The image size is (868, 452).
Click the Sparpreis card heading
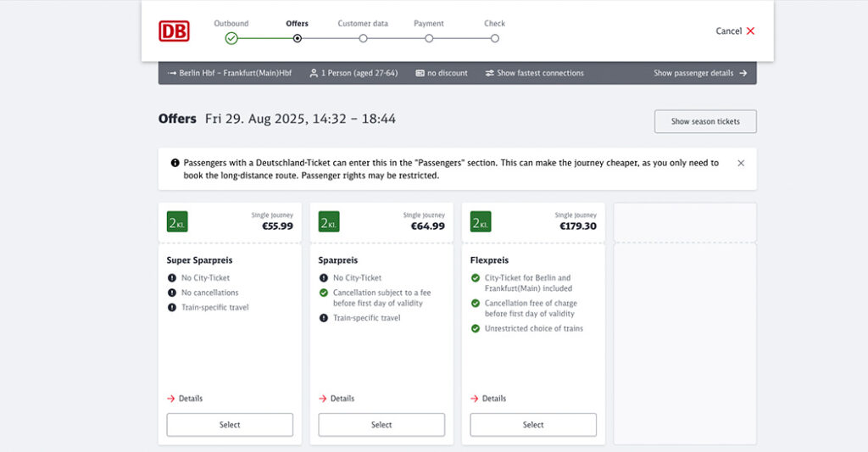click(338, 260)
